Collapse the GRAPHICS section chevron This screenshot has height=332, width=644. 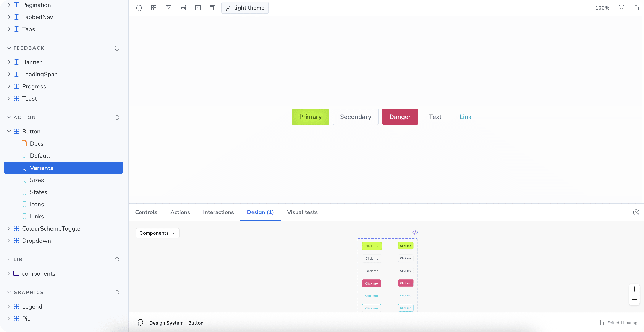tap(9, 293)
